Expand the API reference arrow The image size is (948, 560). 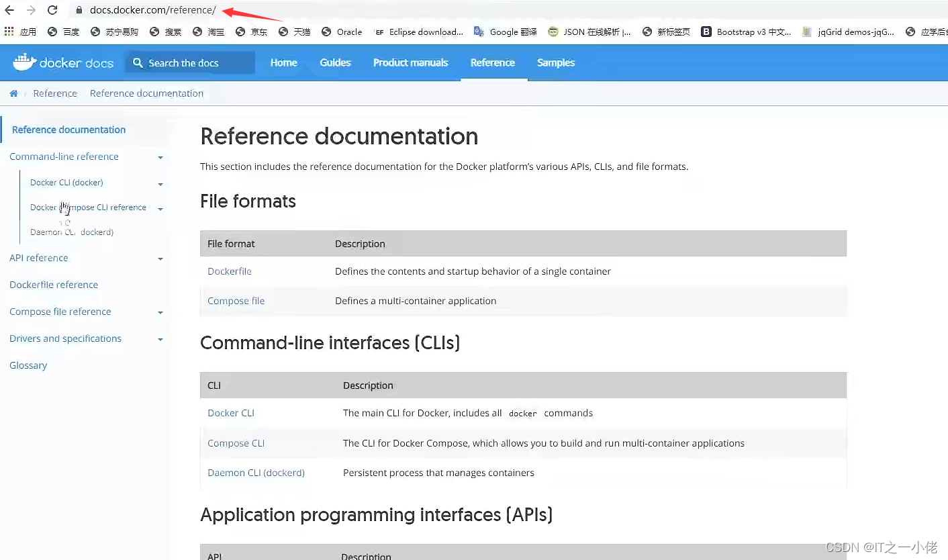point(160,259)
